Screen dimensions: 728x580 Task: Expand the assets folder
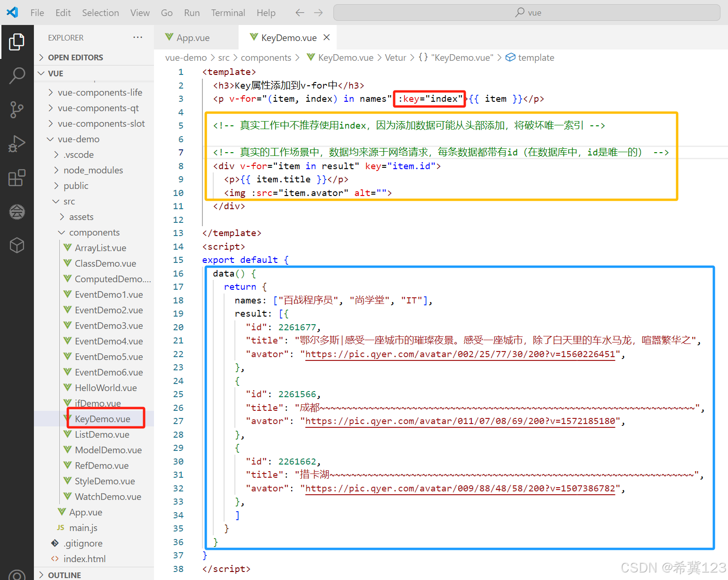tap(94, 217)
